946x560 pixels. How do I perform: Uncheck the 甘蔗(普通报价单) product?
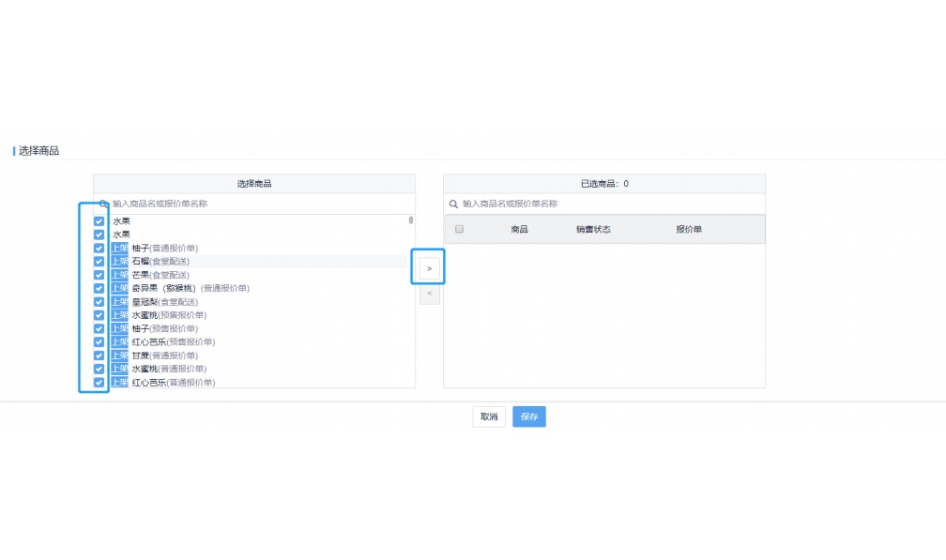(98, 356)
